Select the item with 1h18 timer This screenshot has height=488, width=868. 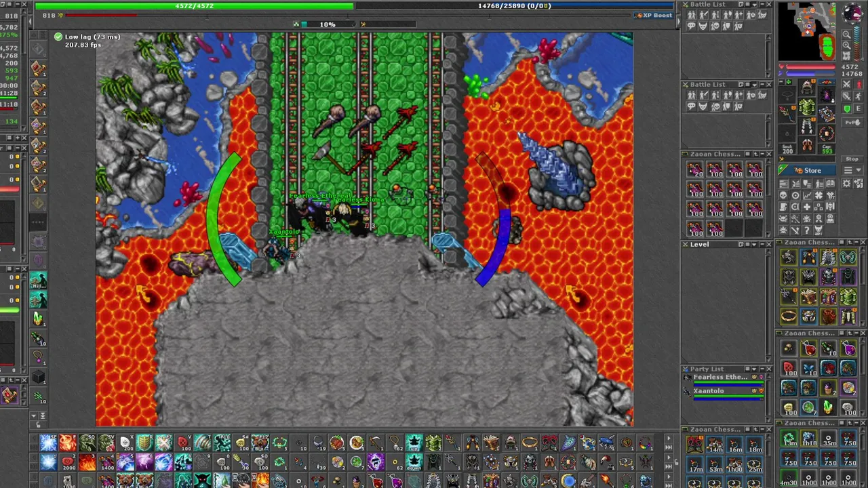pos(808,438)
